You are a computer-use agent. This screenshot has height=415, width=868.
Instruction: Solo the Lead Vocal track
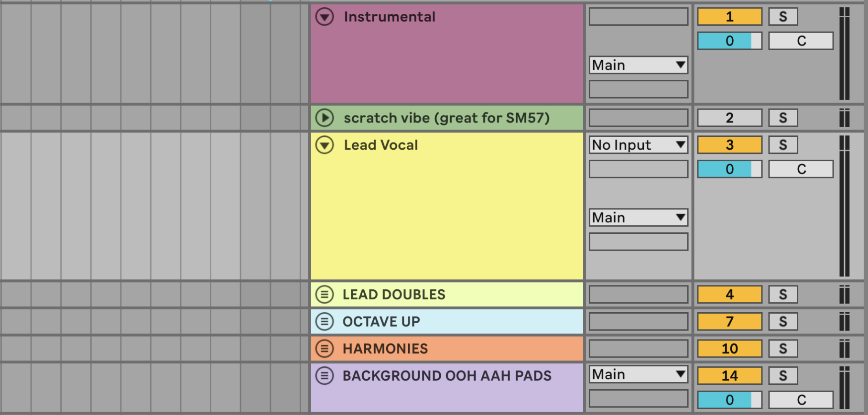point(782,145)
